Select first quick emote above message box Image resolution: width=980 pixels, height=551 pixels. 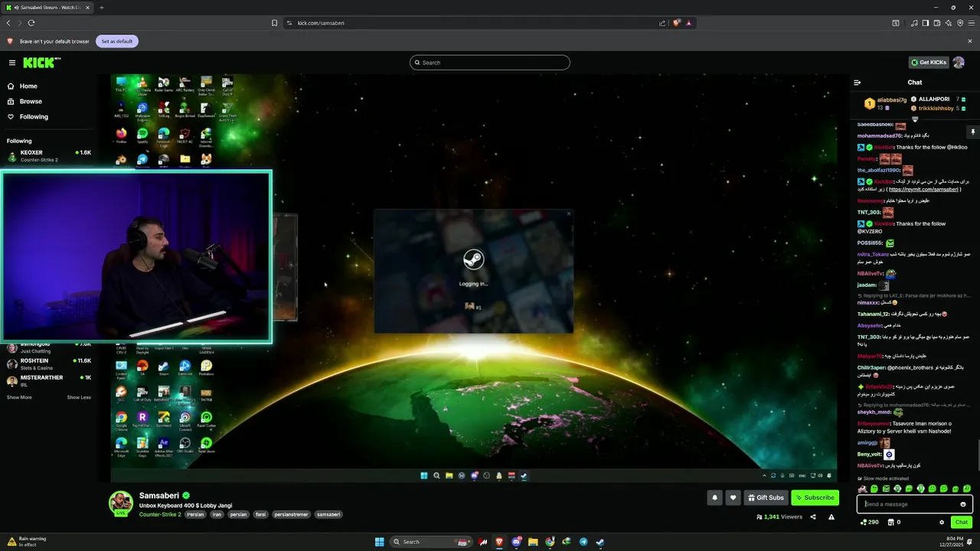(863, 489)
